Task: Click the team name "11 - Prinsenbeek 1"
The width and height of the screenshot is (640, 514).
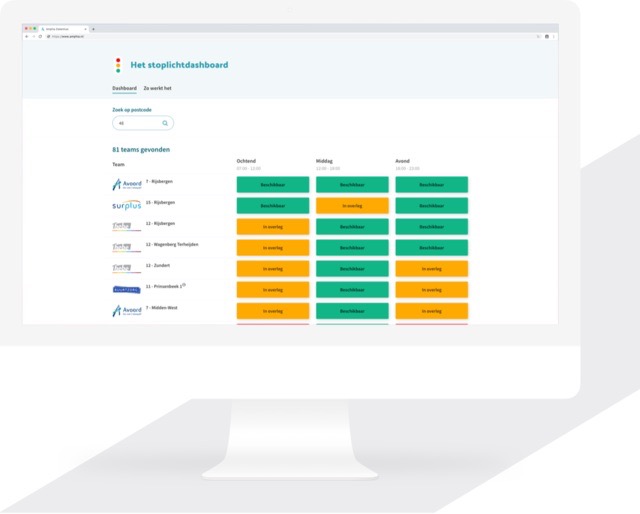Action: [164, 287]
